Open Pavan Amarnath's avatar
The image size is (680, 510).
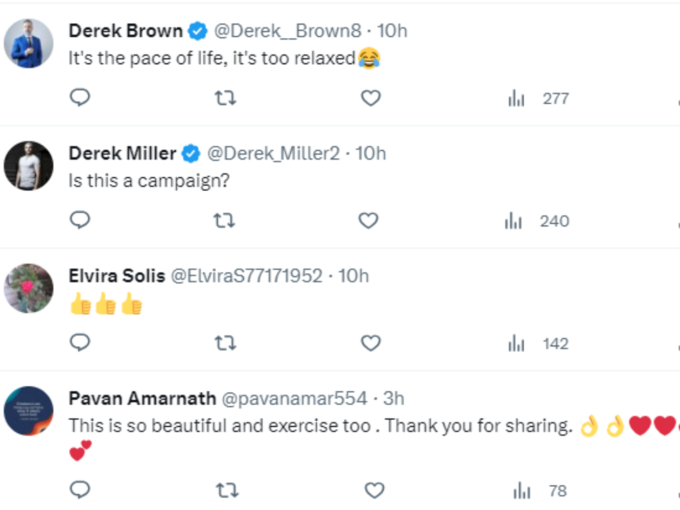(29, 411)
